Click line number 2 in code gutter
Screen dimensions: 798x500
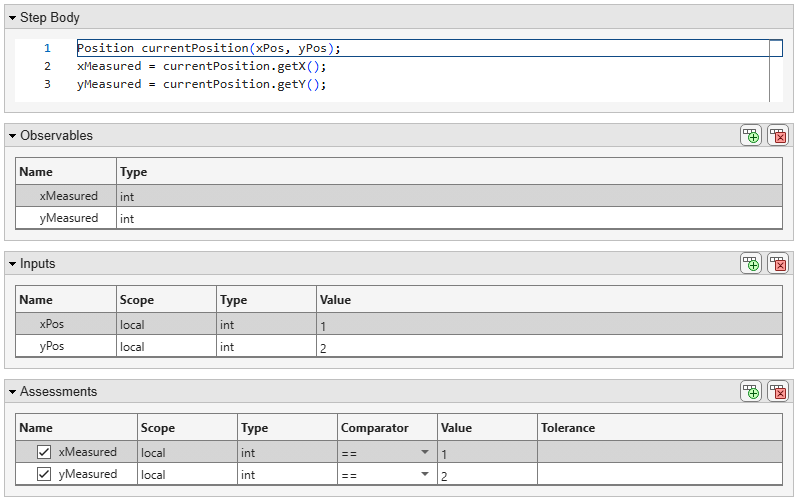pos(47,66)
